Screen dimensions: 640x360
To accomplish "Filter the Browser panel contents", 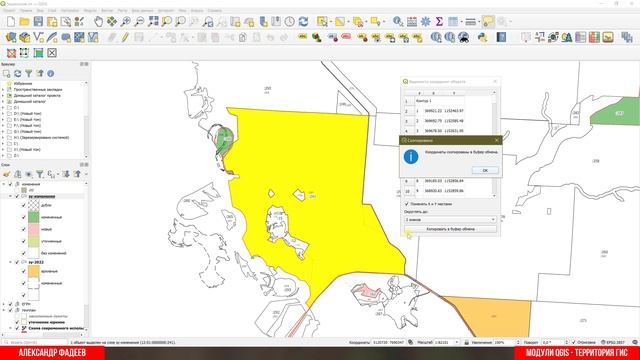I will click(29, 73).
